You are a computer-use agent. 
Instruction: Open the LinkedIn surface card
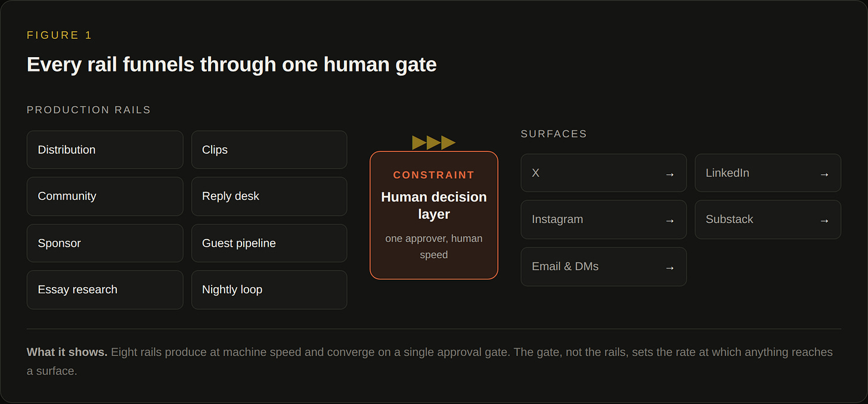click(768, 173)
